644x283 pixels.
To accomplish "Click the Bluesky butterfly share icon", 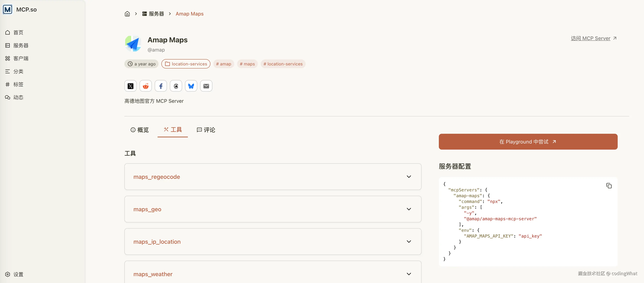I will tap(191, 86).
